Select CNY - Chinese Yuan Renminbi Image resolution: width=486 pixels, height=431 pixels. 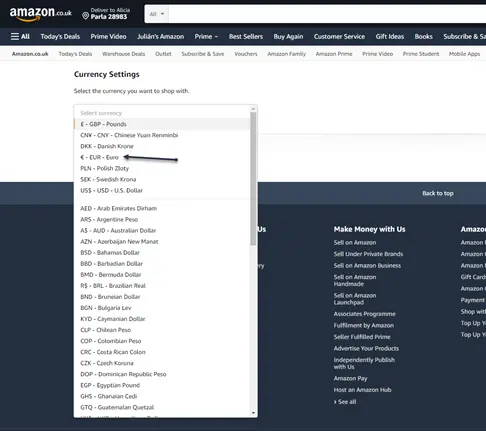click(162, 135)
